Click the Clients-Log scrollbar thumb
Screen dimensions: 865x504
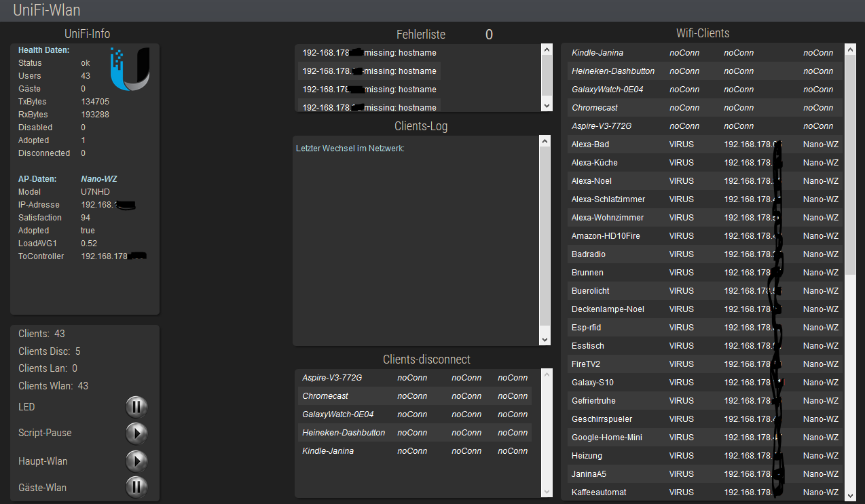tap(545, 235)
